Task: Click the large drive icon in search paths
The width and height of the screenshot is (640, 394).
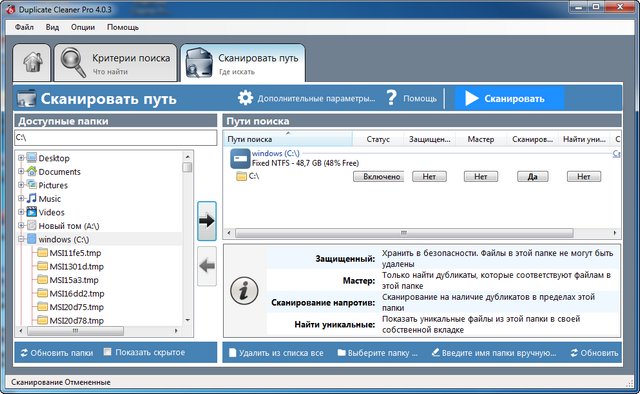Action: pyautogui.click(x=240, y=158)
